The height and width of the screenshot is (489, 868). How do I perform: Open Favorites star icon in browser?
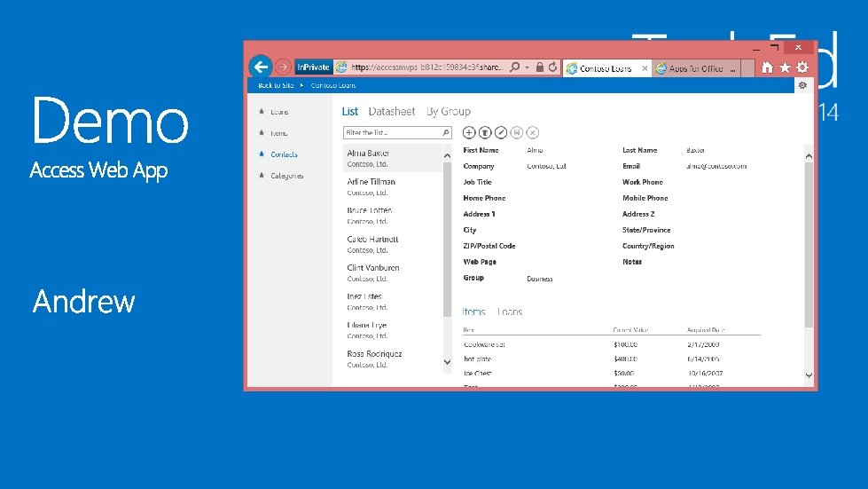coord(785,67)
